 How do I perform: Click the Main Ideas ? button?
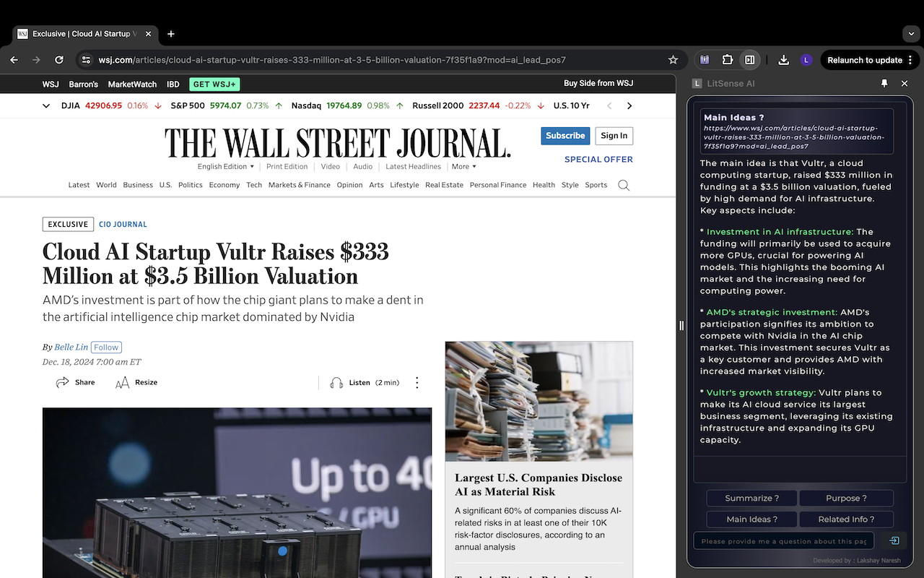[x=751, y=519]
